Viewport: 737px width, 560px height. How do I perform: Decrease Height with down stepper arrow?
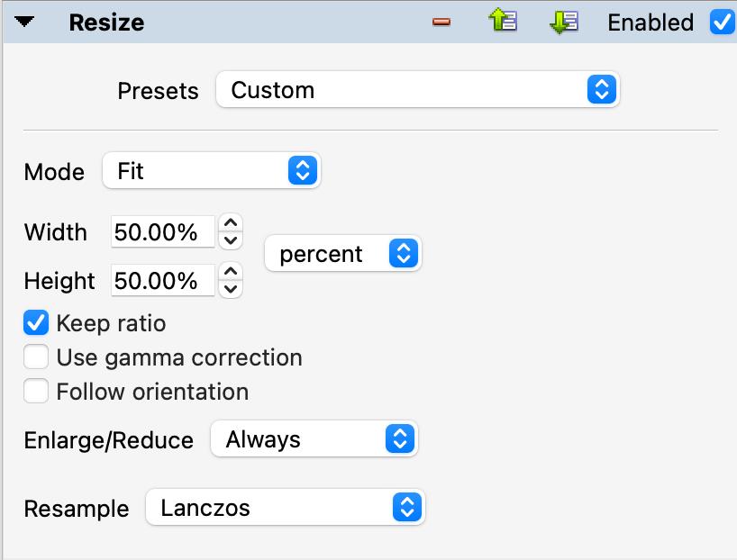point(232,289)
